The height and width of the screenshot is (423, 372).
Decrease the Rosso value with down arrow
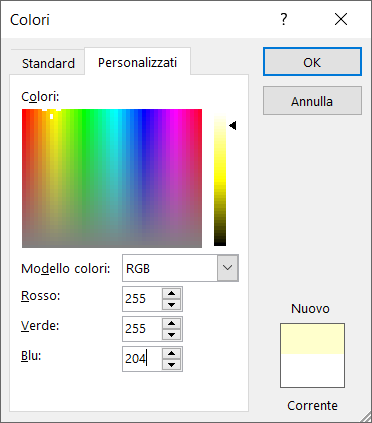172,305
